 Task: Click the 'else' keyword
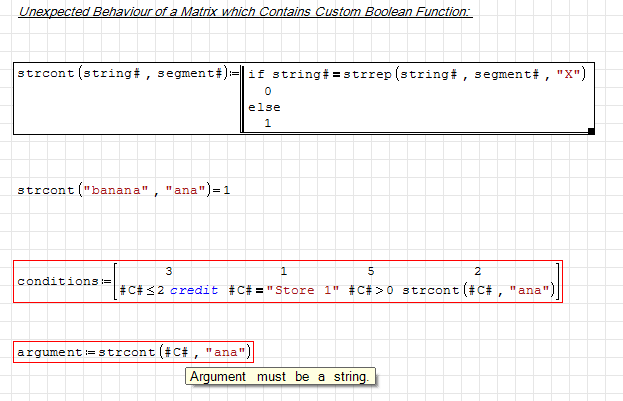[x=264, y=107]
